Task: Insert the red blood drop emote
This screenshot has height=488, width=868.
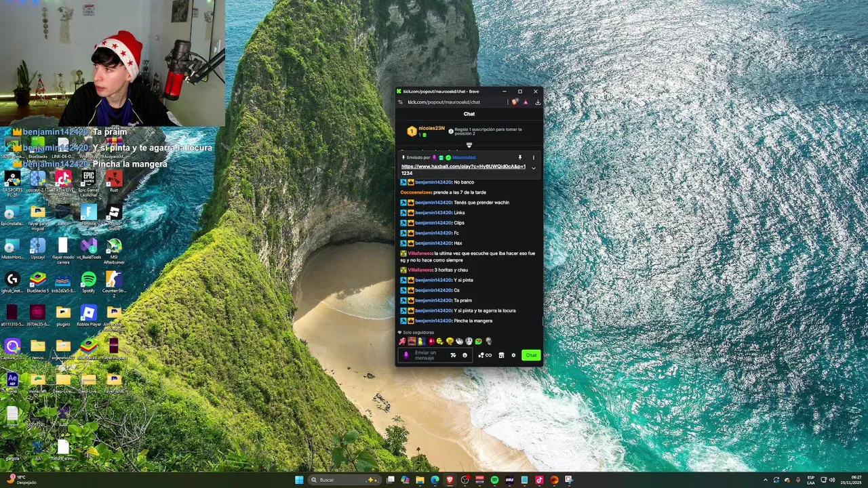Action: click(431, 341)
